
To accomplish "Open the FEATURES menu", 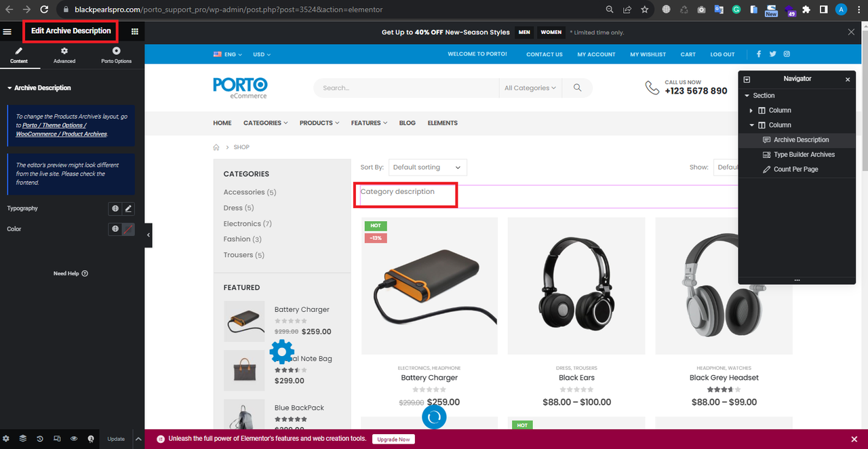I will coord(369,123).
